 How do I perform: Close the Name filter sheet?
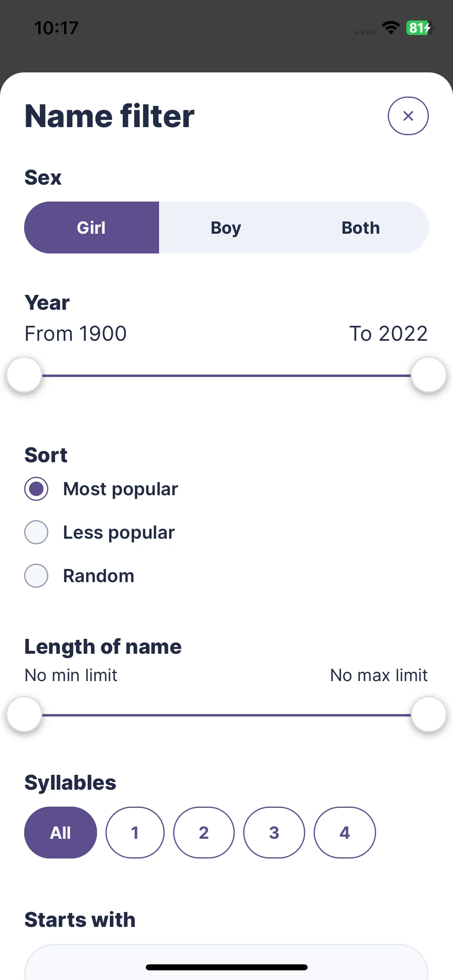(x=408, y=116)
